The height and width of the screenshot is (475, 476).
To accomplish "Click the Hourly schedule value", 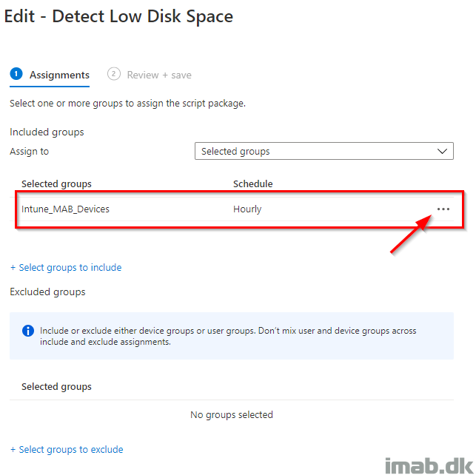I will [247, 209].
